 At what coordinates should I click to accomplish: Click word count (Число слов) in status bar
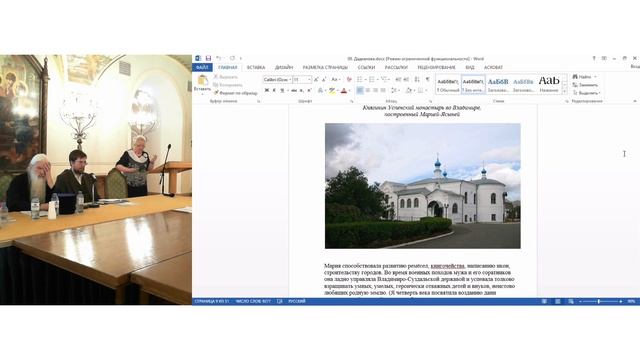(253, 301)
